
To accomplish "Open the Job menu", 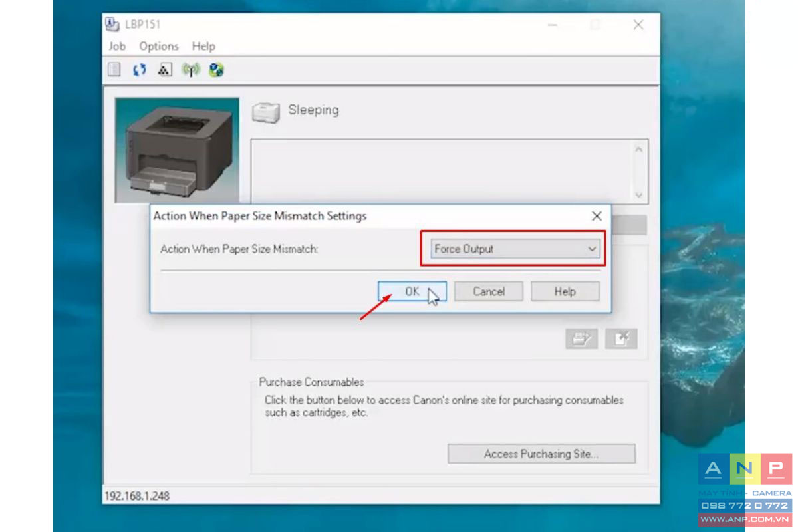I will click(x=117, y=46).
